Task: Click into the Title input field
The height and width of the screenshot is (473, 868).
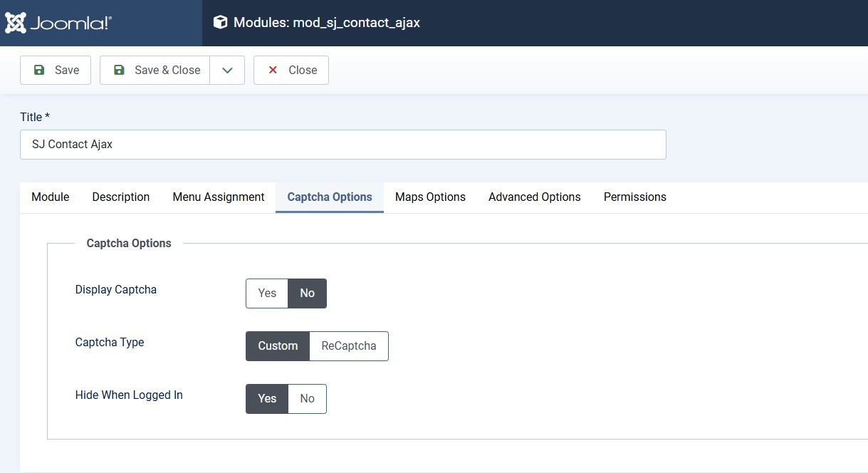Action: point(343,145)
